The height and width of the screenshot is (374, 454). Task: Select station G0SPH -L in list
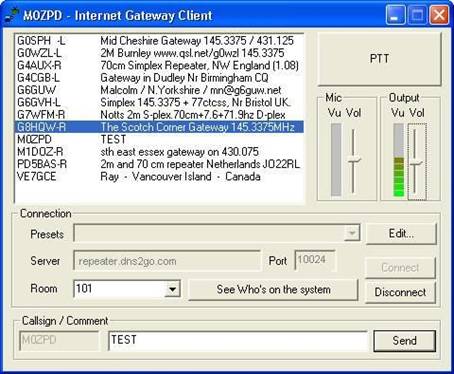[x=159, y=41]
